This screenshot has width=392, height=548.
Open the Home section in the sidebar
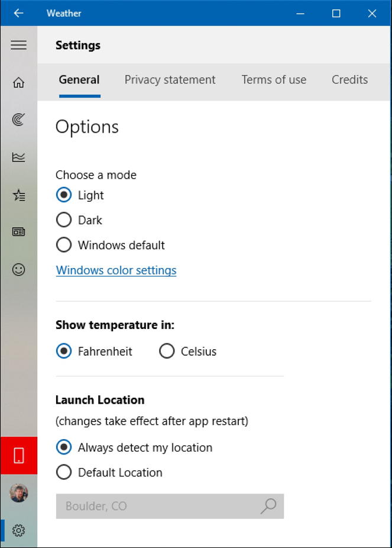[18, 83]
